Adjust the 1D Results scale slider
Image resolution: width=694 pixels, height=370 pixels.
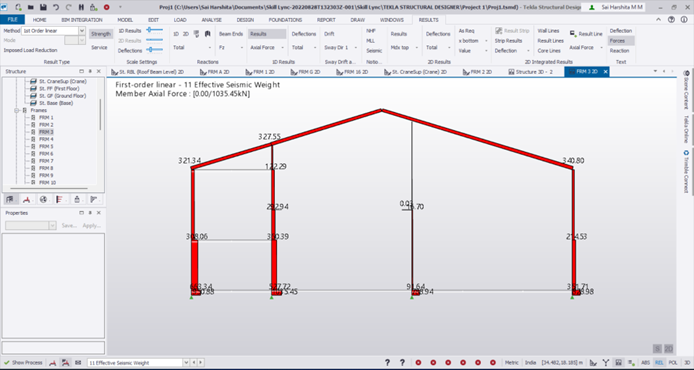pos(154,30)
